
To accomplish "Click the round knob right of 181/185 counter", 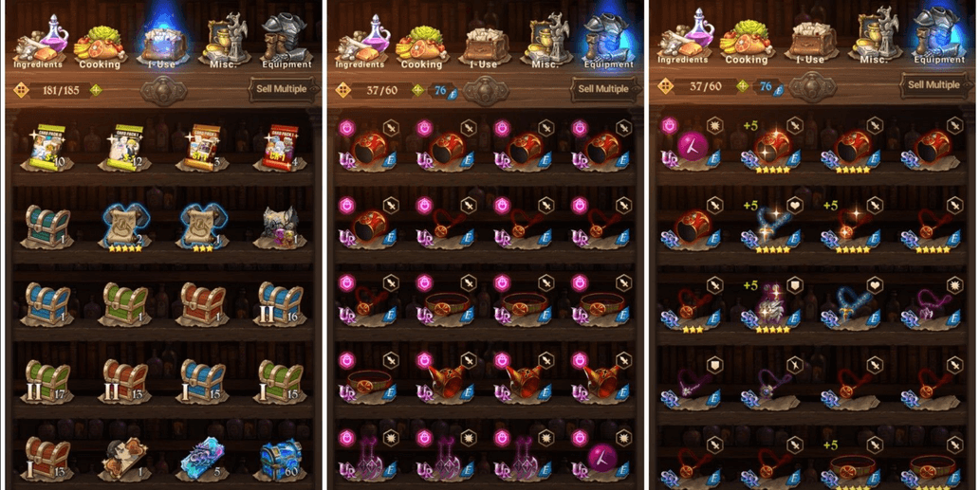I will click(164, 90).
